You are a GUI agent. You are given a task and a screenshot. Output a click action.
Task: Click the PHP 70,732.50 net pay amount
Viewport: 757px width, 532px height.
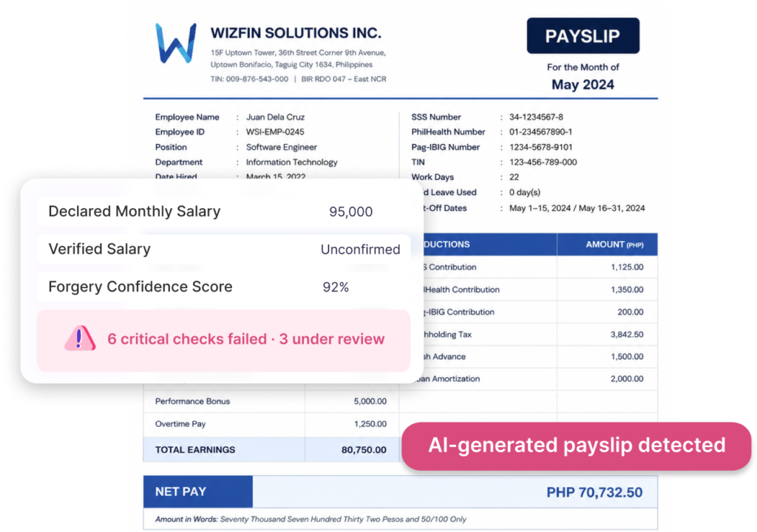(x=594, y=492)
